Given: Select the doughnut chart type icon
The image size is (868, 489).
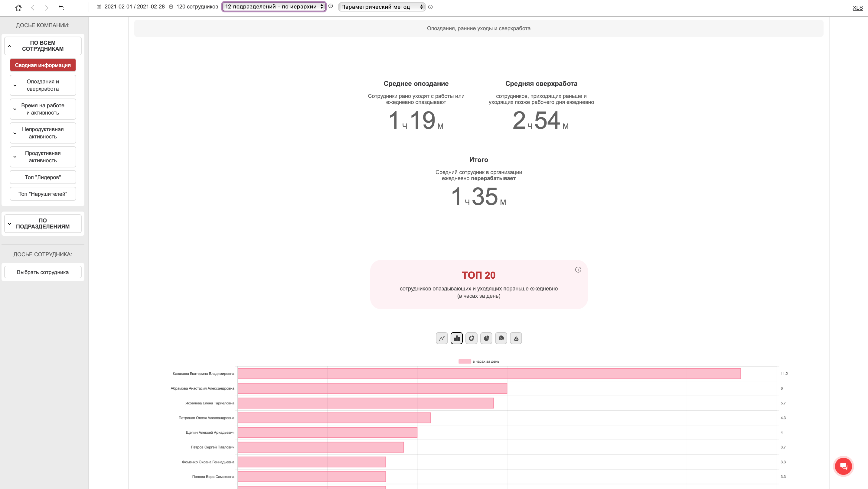Looking at the screenshot, I should pos(471,338).
